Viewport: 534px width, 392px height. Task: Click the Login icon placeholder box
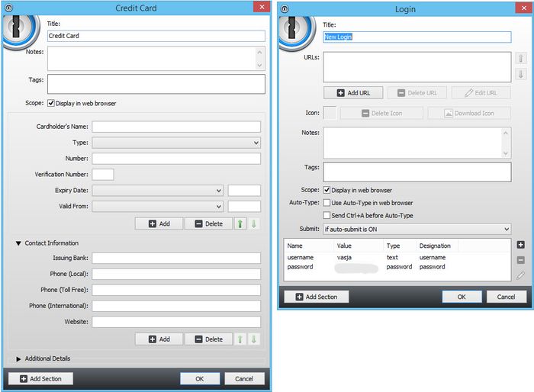pyautogui.click(x=330, y=113)
